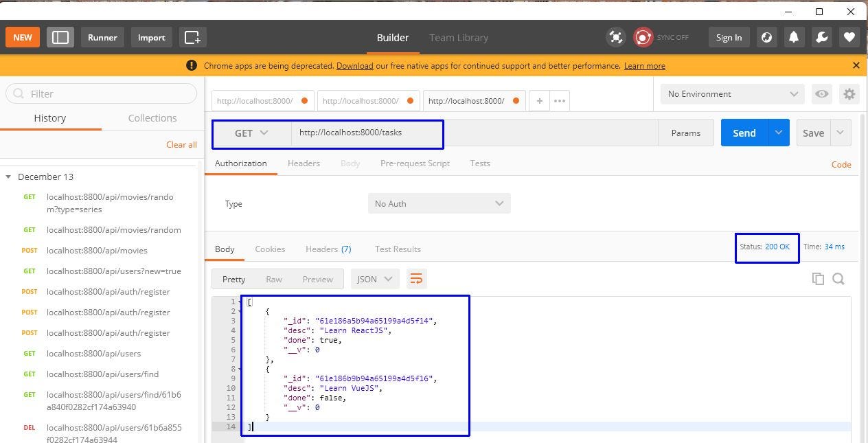
Task: Open Send button dropdown arrow
Action: pyautogui.click(x=778, y=133)
